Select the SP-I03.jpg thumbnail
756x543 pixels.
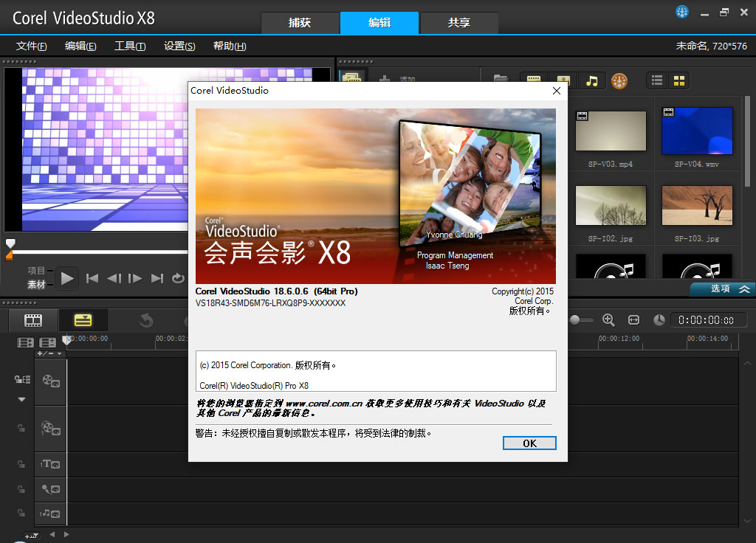697,206
